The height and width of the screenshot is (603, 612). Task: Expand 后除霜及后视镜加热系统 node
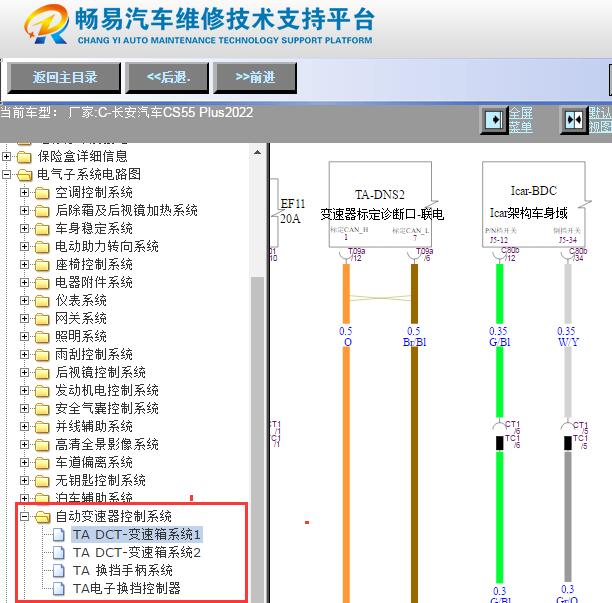coord(24,210)
